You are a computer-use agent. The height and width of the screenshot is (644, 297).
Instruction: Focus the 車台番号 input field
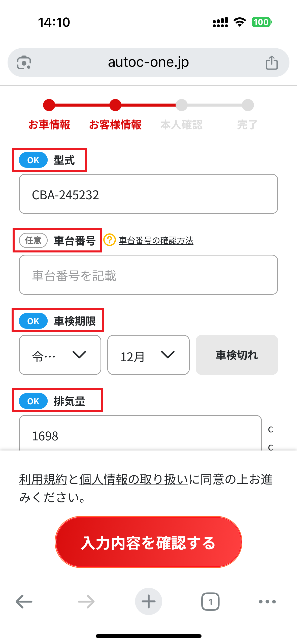(148, 275)
